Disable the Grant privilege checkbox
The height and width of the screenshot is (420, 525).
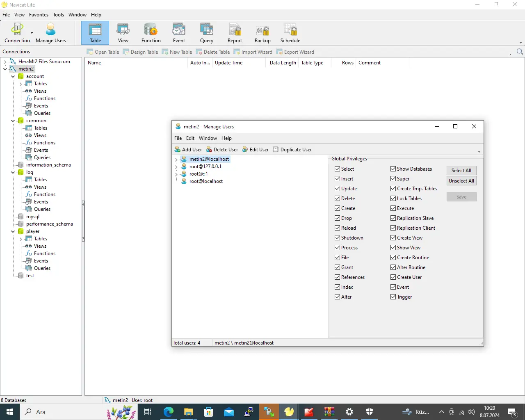pos(338,267)
